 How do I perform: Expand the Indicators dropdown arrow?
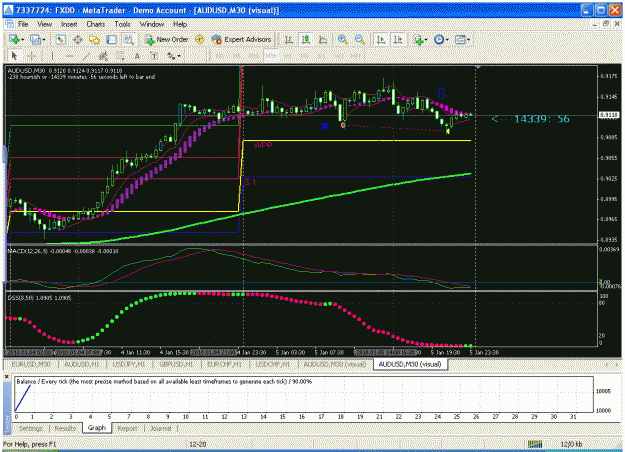click(x=426, y=39)
